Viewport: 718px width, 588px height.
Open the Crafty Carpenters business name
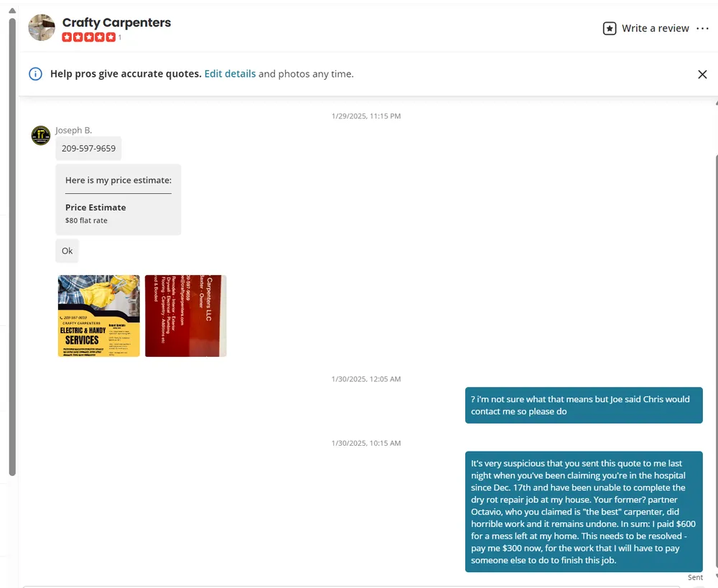coord(116,22)
